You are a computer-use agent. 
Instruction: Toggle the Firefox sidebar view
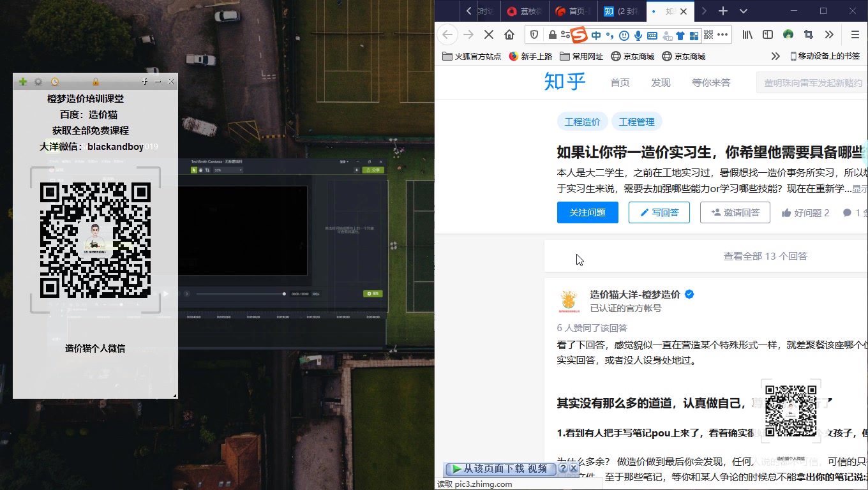tap(768, 34)
